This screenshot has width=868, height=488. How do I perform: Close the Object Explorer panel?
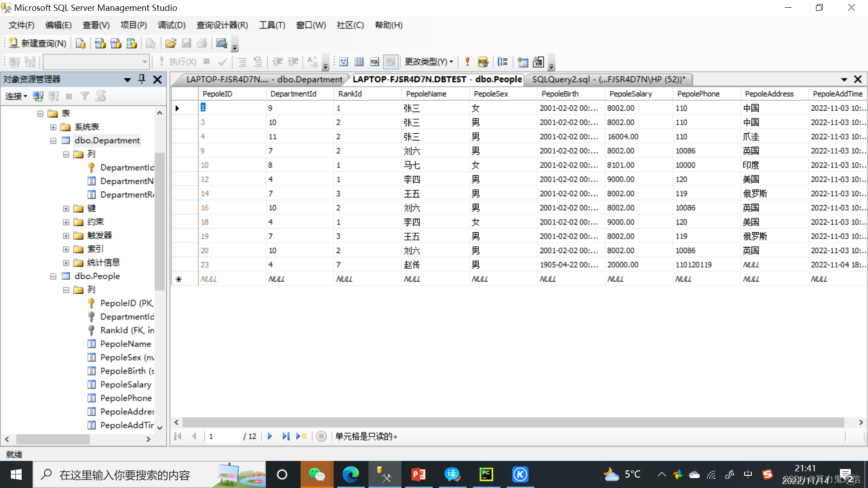click(157, 80)
